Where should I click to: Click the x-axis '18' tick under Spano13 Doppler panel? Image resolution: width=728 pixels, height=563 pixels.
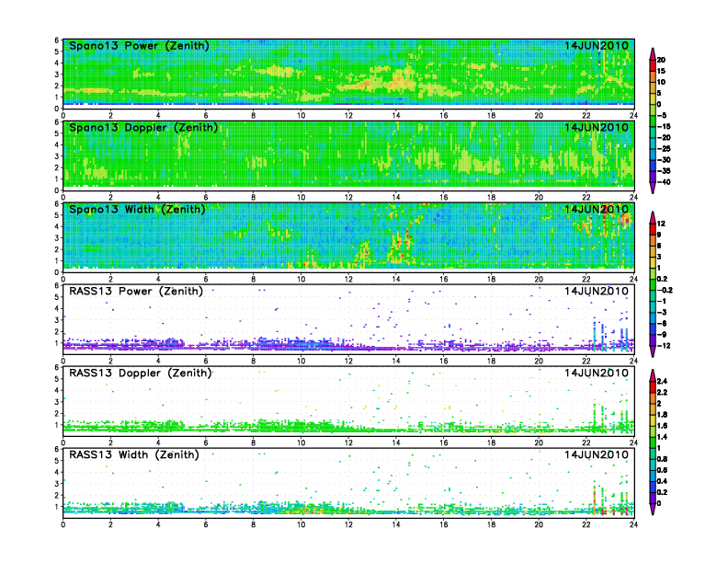coord(491,198)
